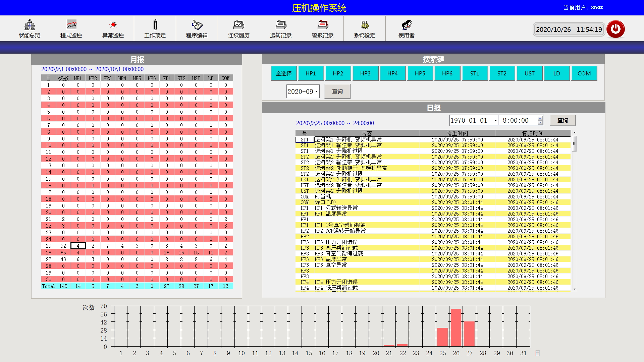The image size is (644, 362).
Task: Select day 25 HP1 cell with value 4
Action: tap(78, 246)
